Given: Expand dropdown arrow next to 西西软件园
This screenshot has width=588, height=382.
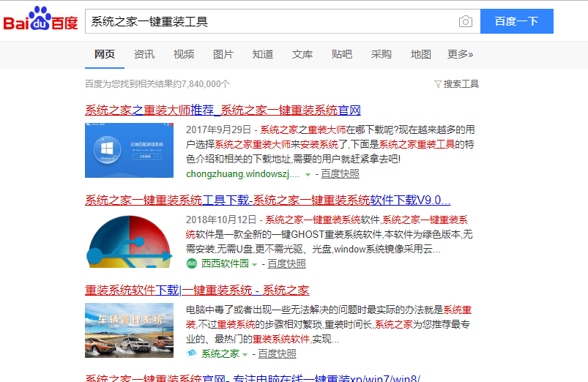Looking at the screenshot, I should pyautogui.click(x=255, y=264).
